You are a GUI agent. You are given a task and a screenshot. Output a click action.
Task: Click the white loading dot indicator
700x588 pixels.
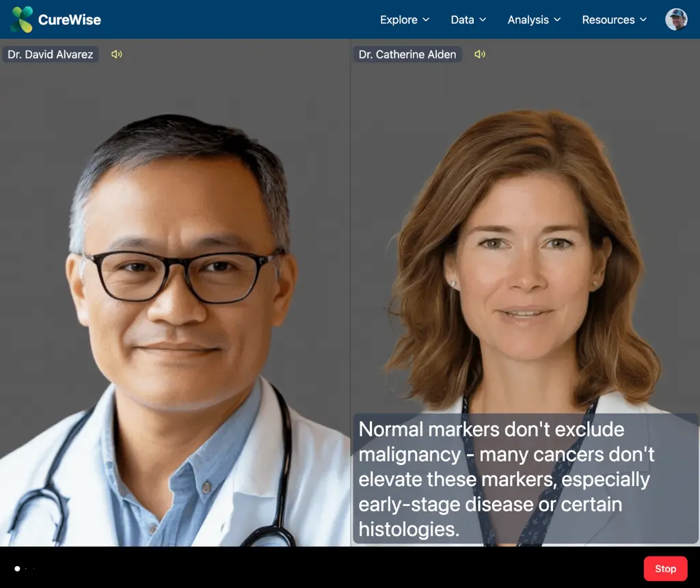pos(18,569)
